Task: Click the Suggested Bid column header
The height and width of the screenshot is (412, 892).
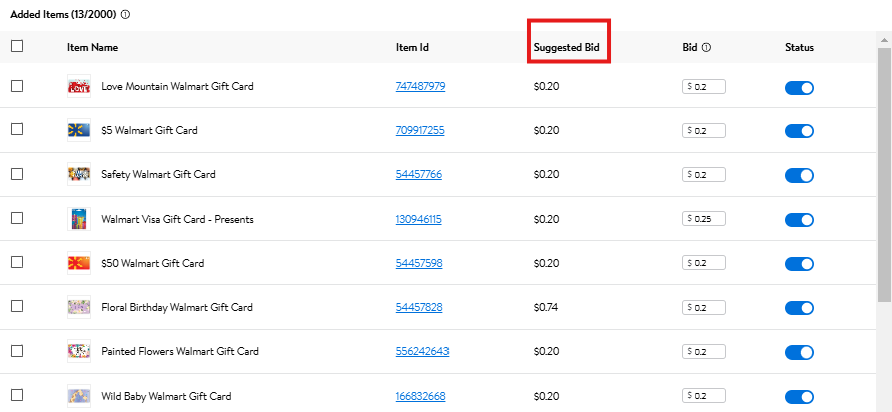Action: (568, 47)
